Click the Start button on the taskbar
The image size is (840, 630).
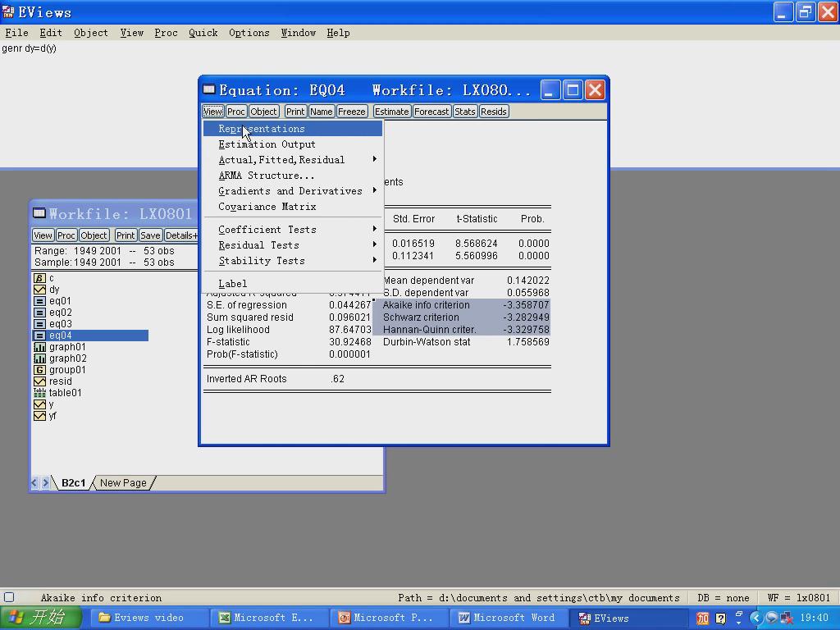(x=40, y=618)
